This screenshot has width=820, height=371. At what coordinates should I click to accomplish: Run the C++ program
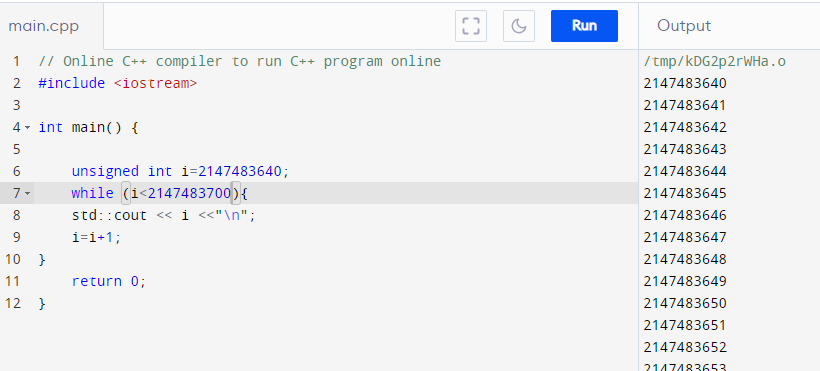click(584, 26)
